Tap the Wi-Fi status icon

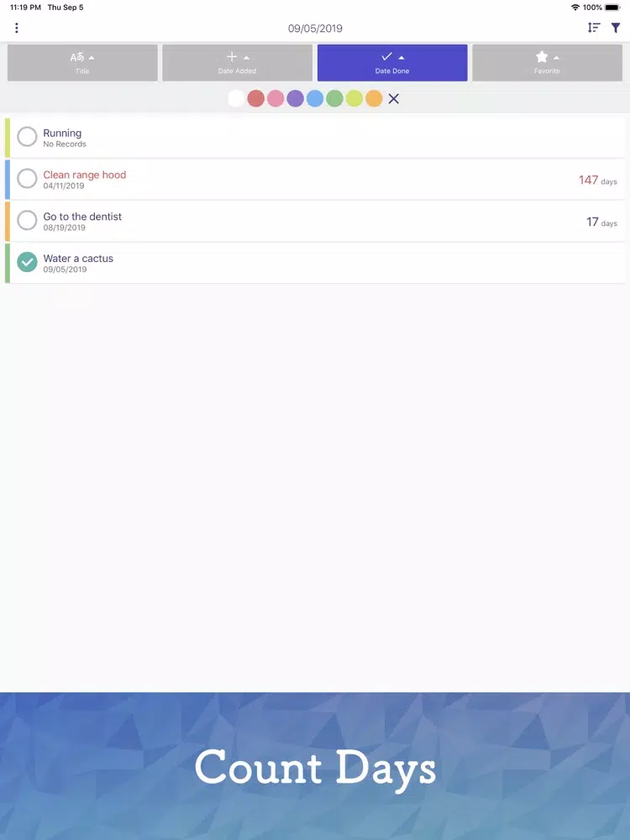(x=575, y=8)
